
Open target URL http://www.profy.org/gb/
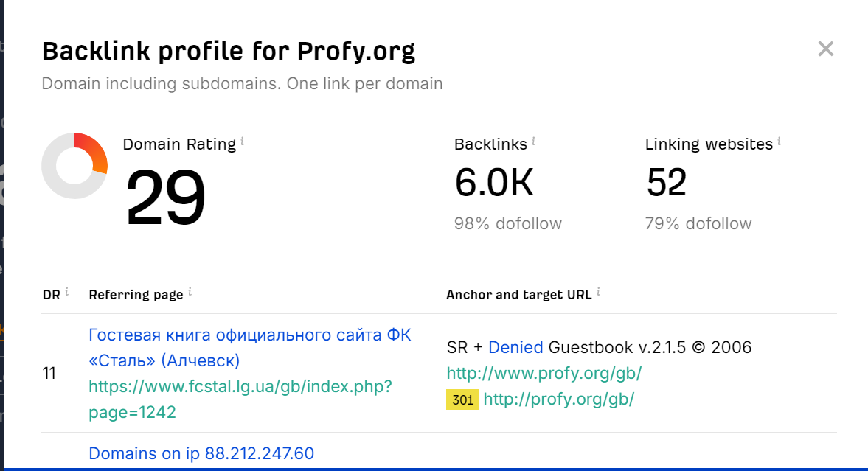544,373
